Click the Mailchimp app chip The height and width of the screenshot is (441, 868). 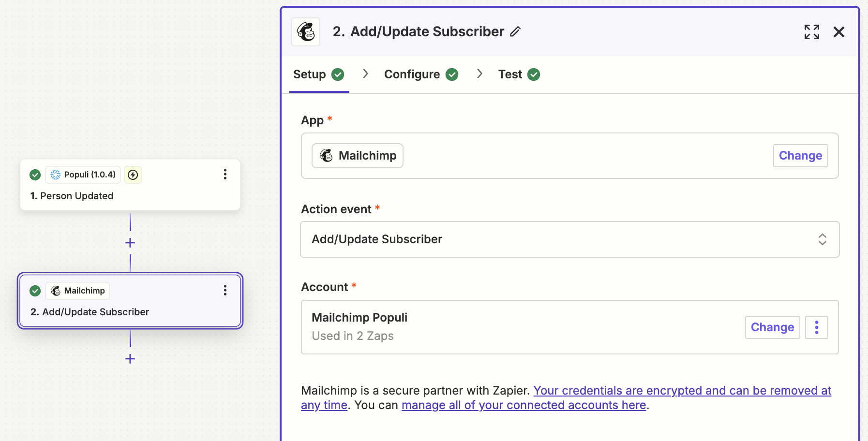coord(358,156)
